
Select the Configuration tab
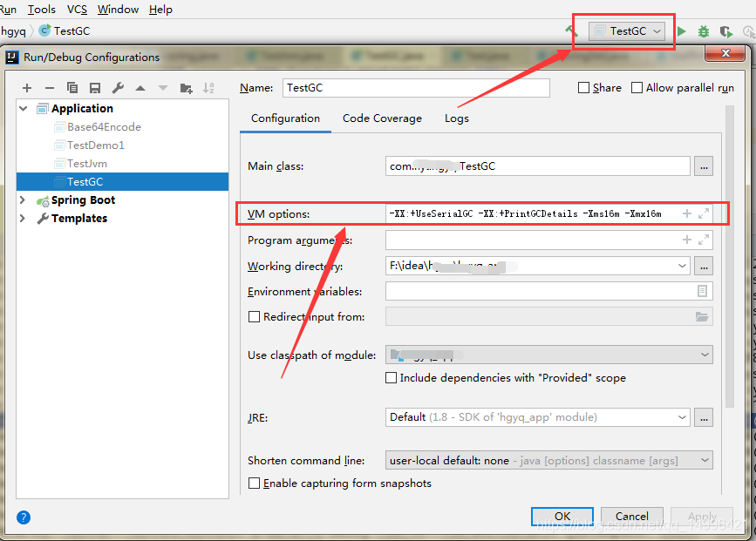[285, 118]
